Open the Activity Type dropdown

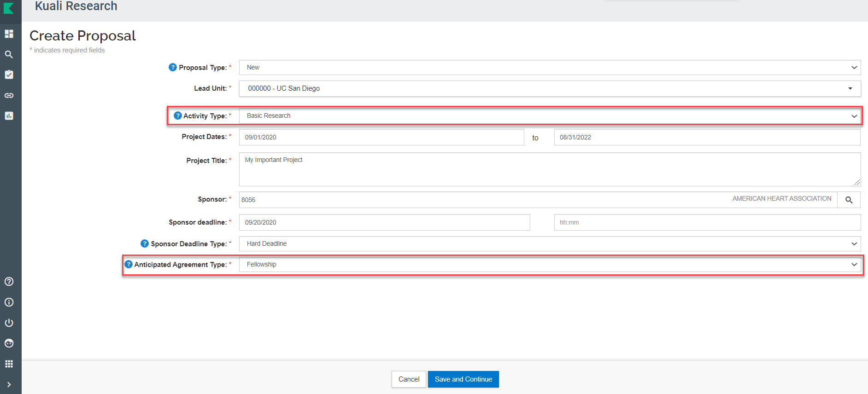(x=550, y=116)
